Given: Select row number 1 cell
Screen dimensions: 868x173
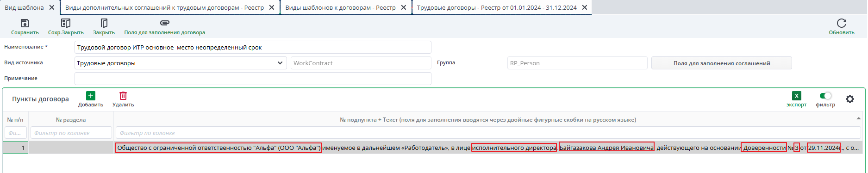Looking at the screenshot, I should point(15,148).
